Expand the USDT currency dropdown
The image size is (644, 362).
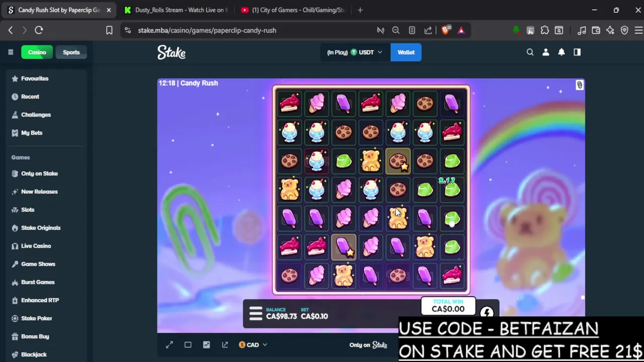[355, 52]
